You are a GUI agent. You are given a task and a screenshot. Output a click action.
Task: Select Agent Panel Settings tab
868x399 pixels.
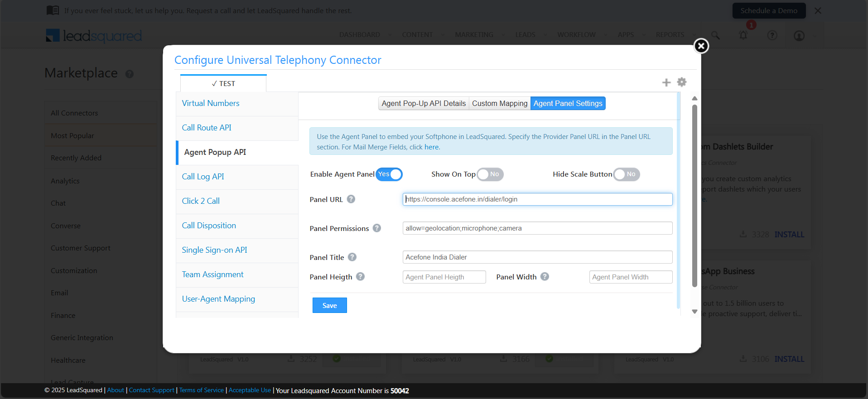click(568, 103)
